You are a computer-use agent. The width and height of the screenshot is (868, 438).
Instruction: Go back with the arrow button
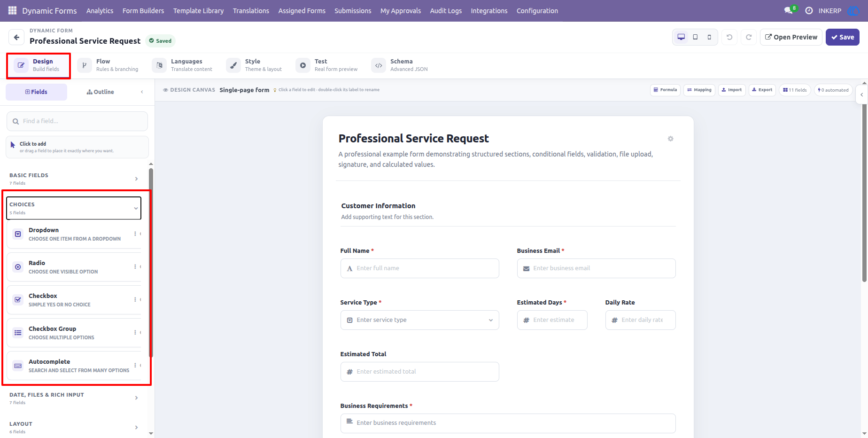tap(16, 37)
